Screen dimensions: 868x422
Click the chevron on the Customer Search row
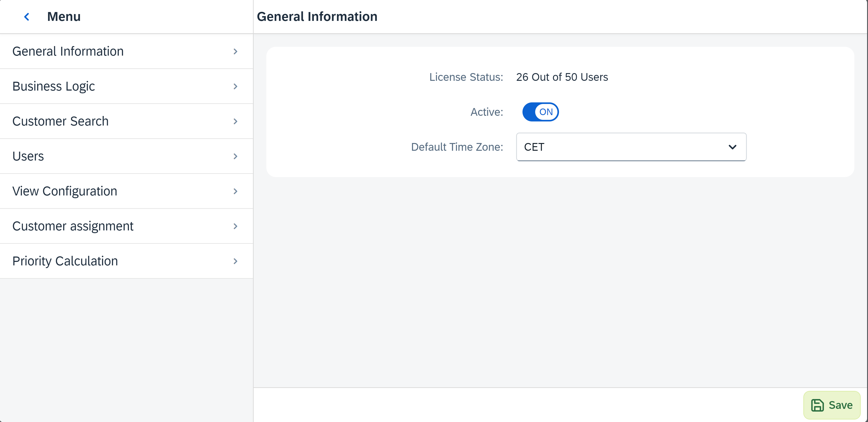[x=235, y=121]
